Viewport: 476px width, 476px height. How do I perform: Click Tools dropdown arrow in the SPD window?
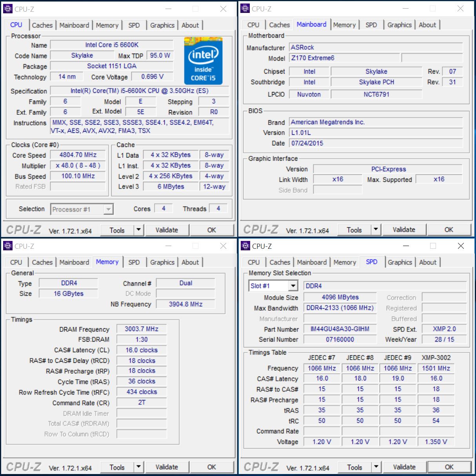[x=376, y=467]
